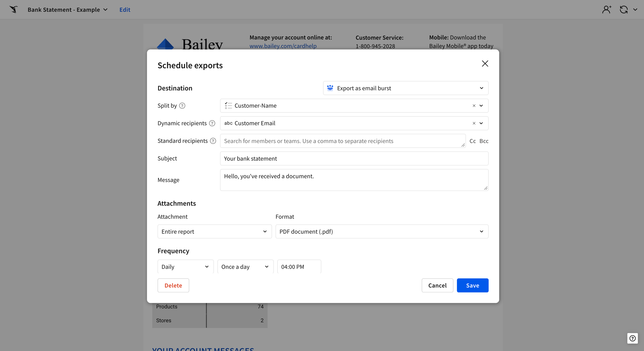
Task: Click the refresh data icon
Action: coord(624,10)
